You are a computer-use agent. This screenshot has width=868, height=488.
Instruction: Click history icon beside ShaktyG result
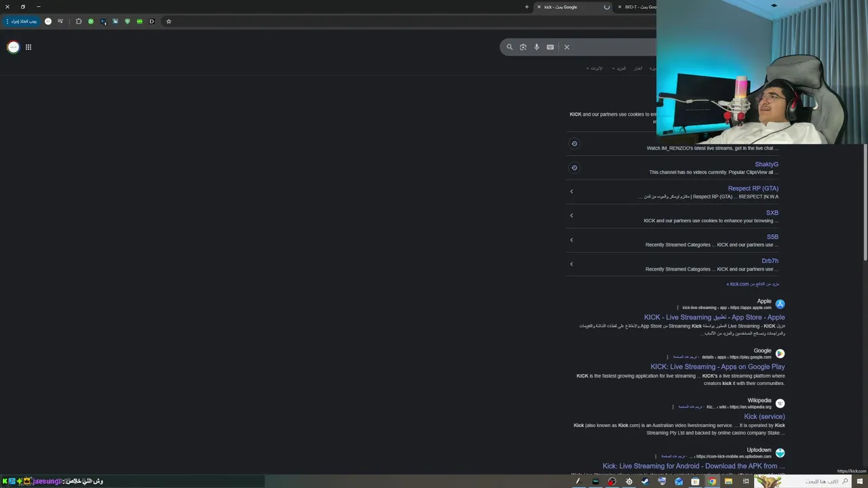[574, 168]
